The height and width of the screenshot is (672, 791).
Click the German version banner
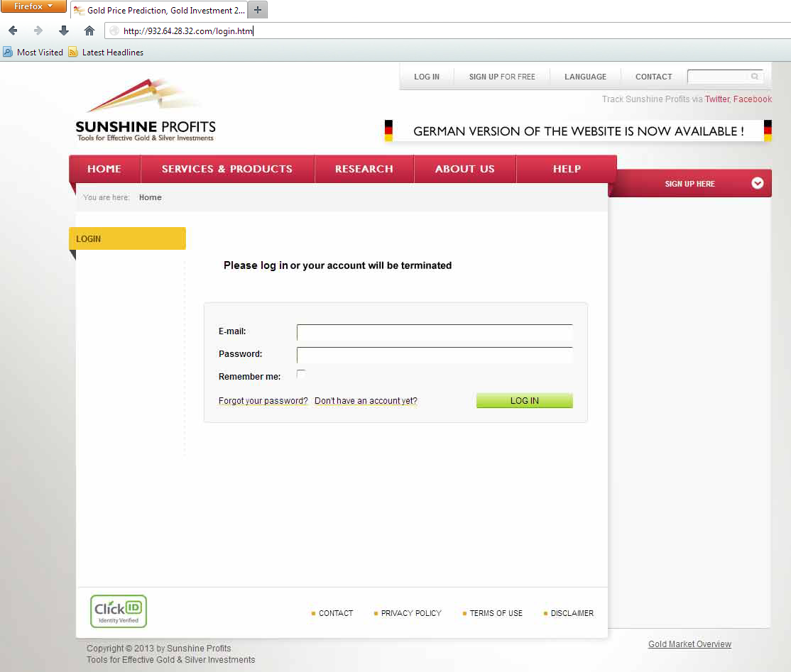pos(578,131)
